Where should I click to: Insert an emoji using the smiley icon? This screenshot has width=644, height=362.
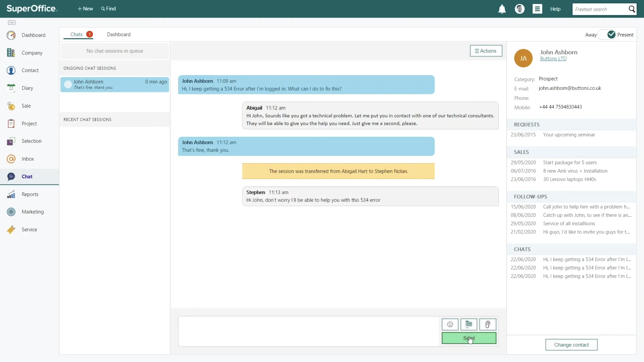(x=450, y=324)
